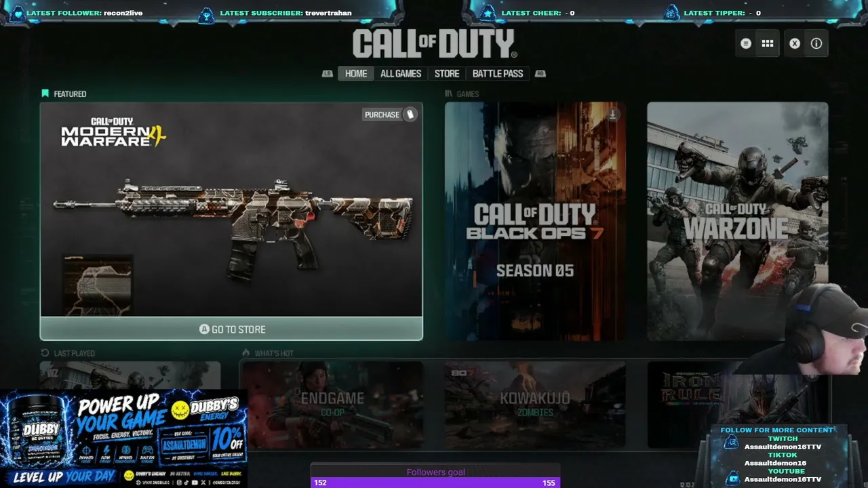Viewport: 868px width, 488px height.
Task: Click the follower name 'recon2live'
Action: click(123, 13)
